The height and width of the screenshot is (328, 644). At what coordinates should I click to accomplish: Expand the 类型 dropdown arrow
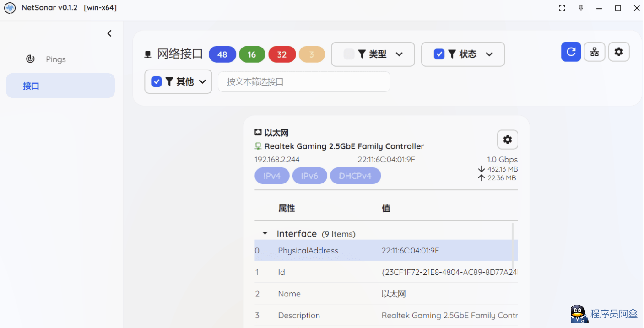pyautogui.click(x=399, y=54)
